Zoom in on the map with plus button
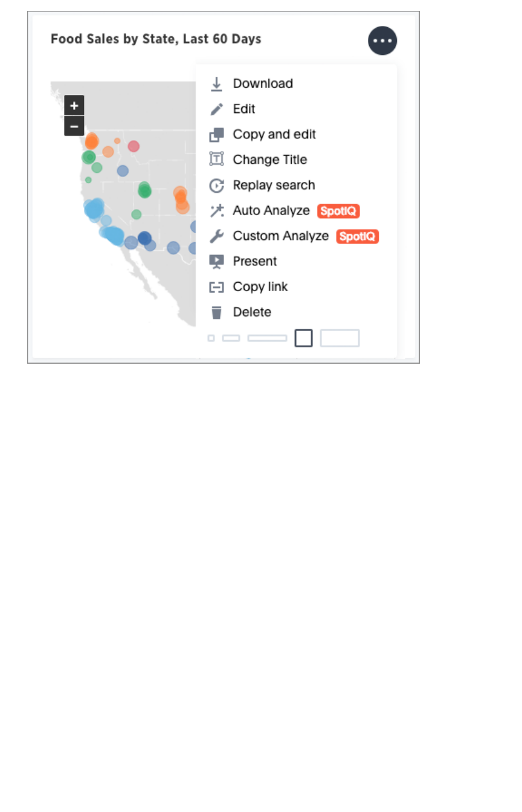Viewport: 522px width, 812px height. pyautogui.click(x=74, y=106)
